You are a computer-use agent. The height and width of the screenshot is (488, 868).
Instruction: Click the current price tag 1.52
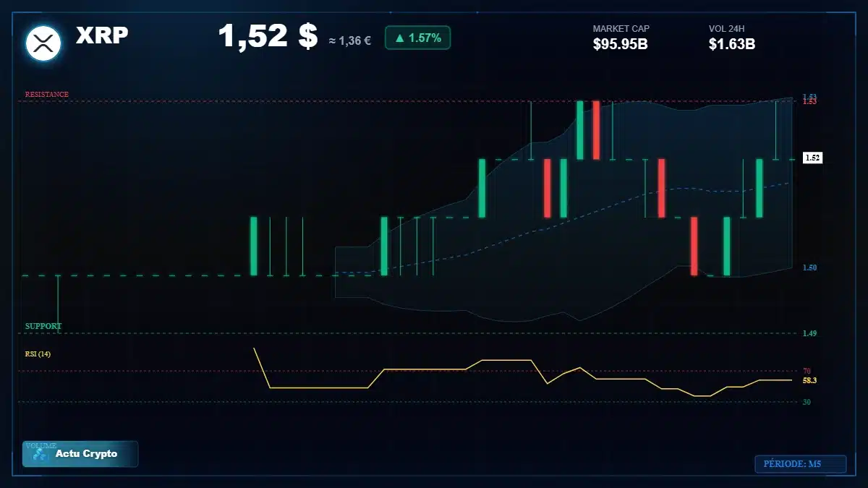pyautogui.click(x=813, y=158)
